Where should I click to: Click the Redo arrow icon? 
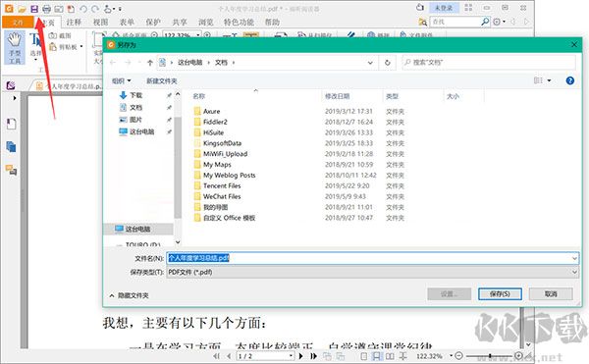[x=95, y=9]
